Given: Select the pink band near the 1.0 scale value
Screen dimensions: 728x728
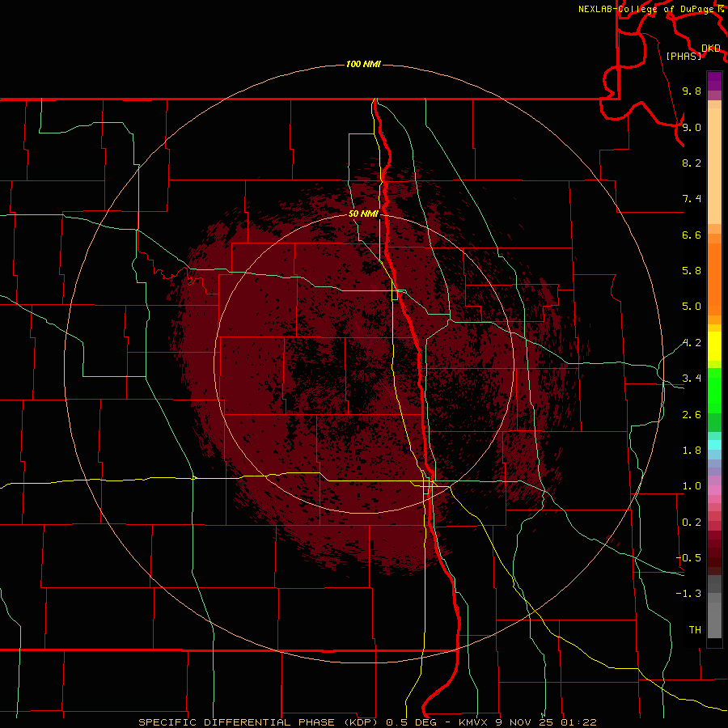Looking at the screenshot, I should point(714,490).
